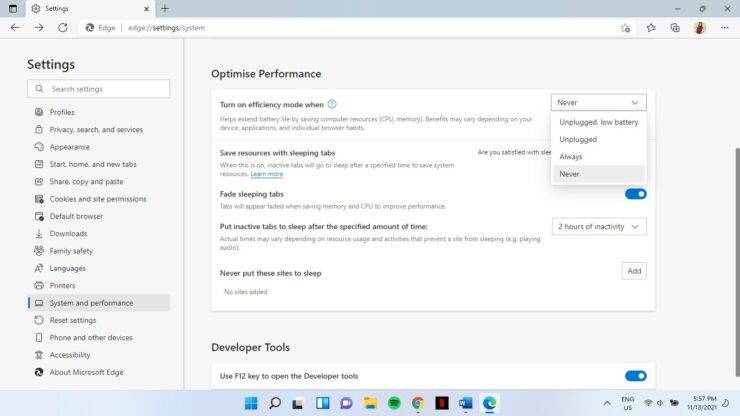The image size is (740, 416).
Task: Show hidden system tray icons chevron
Action: [607, 403]
